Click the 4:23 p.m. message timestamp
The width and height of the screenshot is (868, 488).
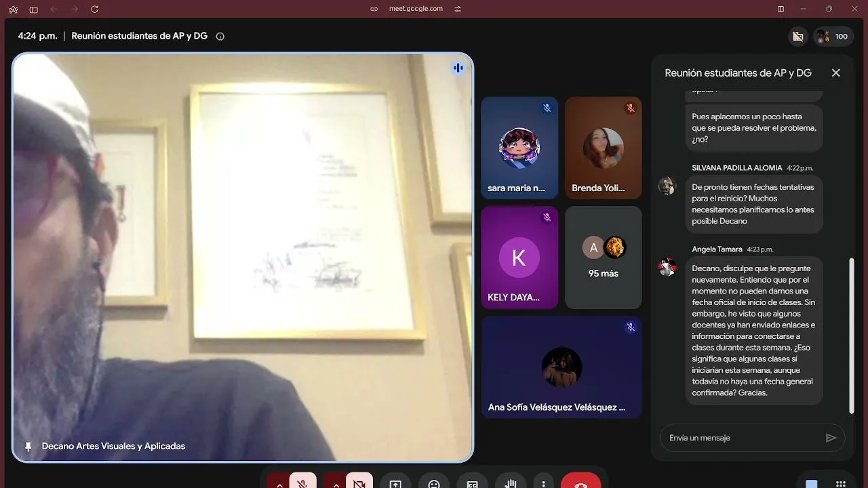760,249
